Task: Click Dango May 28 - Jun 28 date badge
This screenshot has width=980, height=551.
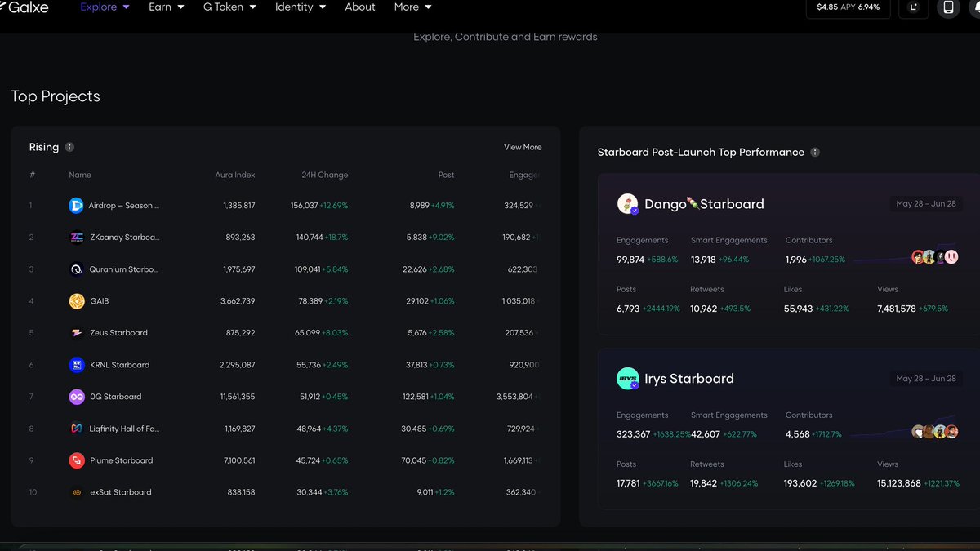Action: coord(926,204)
